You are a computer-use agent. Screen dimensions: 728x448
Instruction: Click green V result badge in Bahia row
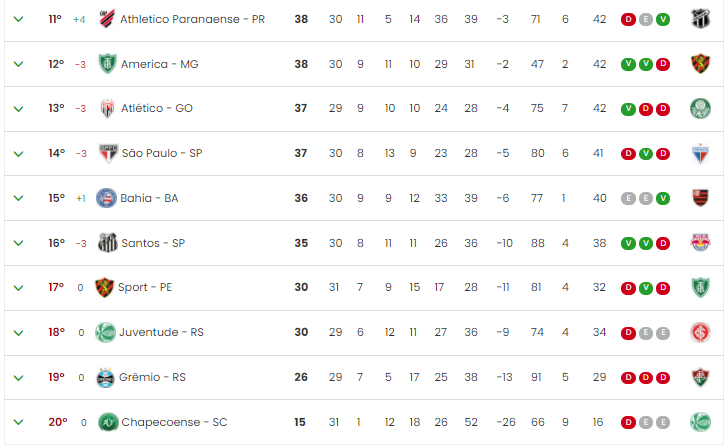pos(663,198)
